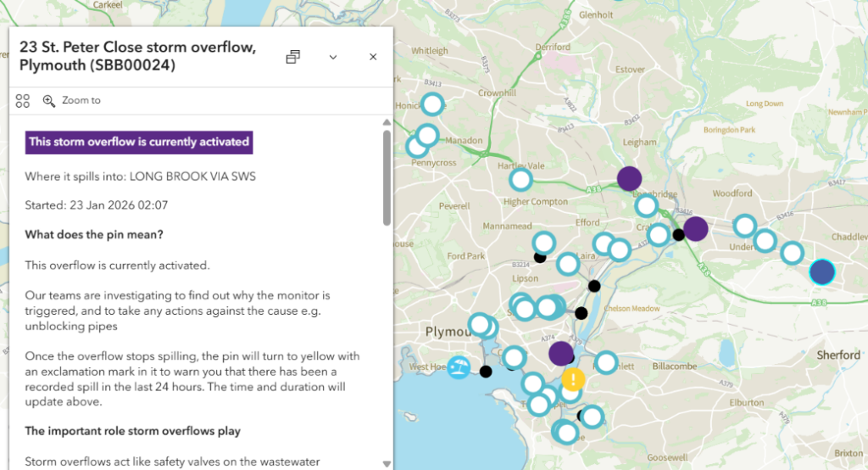The image size is (868, 470).
Task: Click the highlighted dark blue pin near Chaddlewood
Action: tap(822, 271)
